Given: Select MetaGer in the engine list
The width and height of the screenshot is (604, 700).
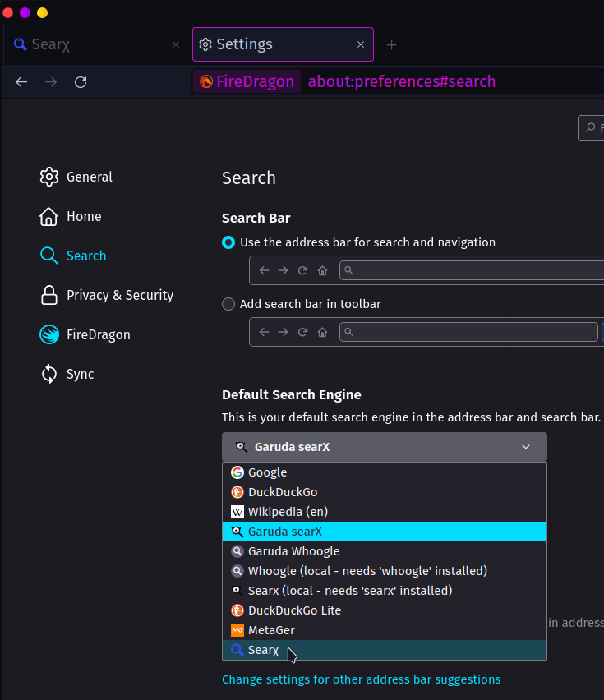Looking at the screenshot, I should (x=271, y=630).
